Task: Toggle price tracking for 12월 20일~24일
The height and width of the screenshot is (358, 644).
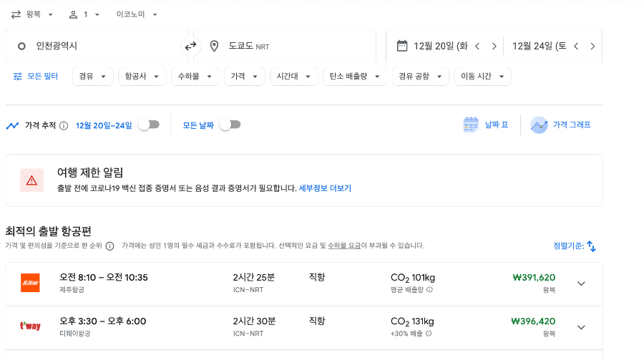Action: [149, 125]
